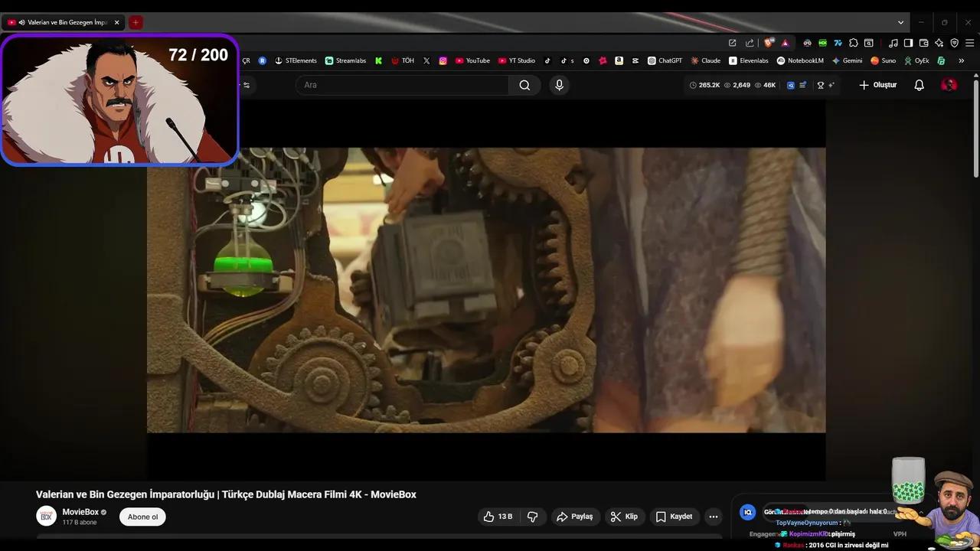Click Brave Shields lion icon

pos(769,43)
